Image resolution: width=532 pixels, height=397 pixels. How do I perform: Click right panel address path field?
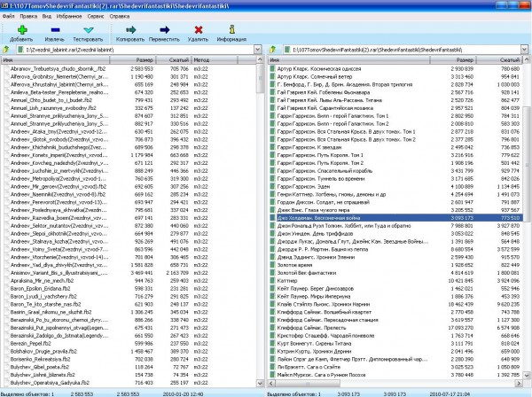coord(402,50)
